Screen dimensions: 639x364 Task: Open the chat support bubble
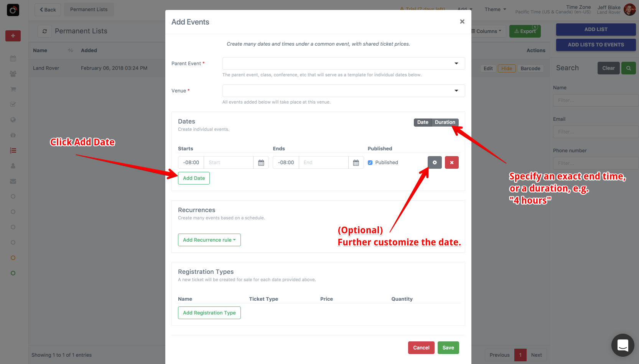click(x=623, y=345)
